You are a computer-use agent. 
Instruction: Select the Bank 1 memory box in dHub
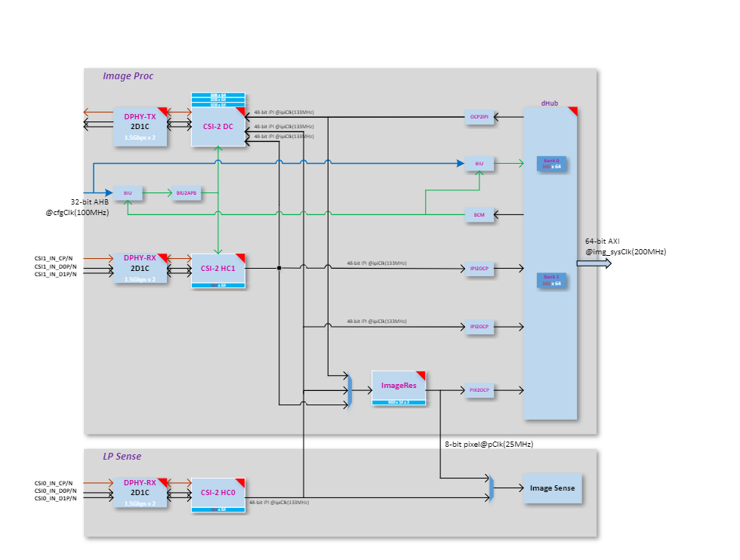[551, 280]
